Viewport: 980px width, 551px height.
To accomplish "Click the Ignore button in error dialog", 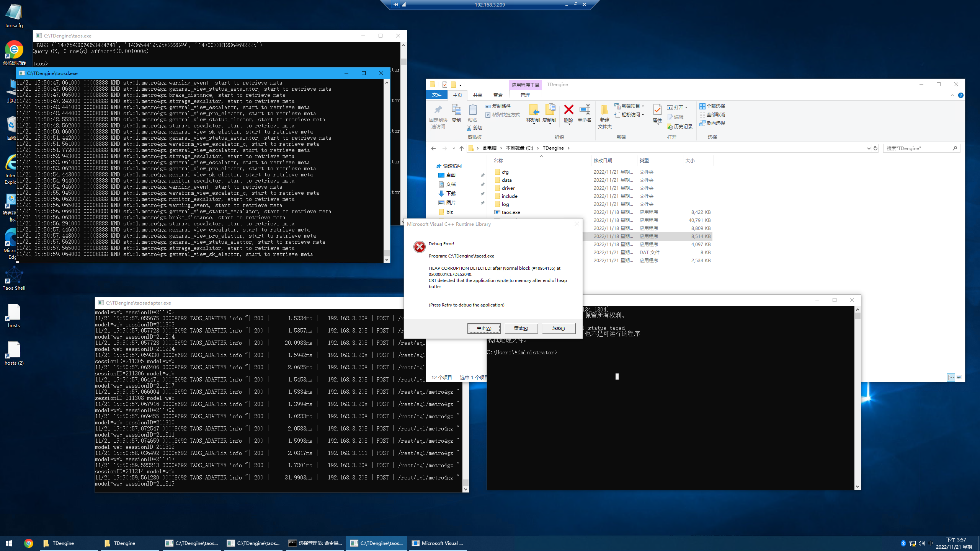I will coord(559,328).
